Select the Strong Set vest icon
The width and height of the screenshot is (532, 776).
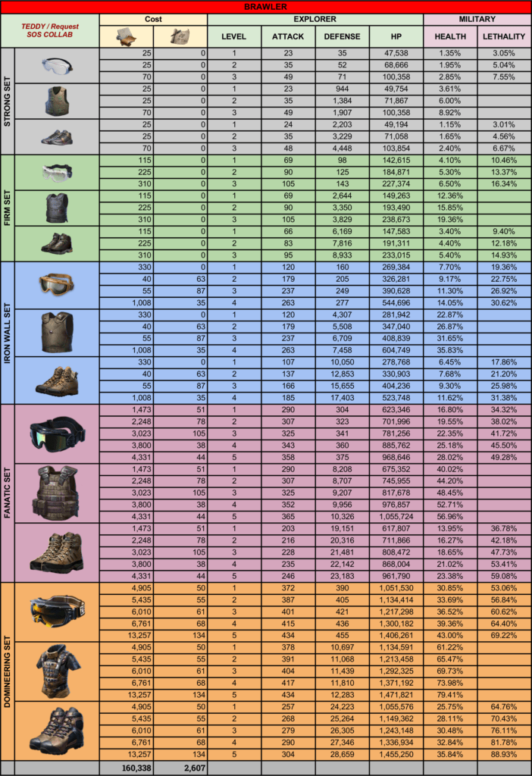tap(57, 101)
